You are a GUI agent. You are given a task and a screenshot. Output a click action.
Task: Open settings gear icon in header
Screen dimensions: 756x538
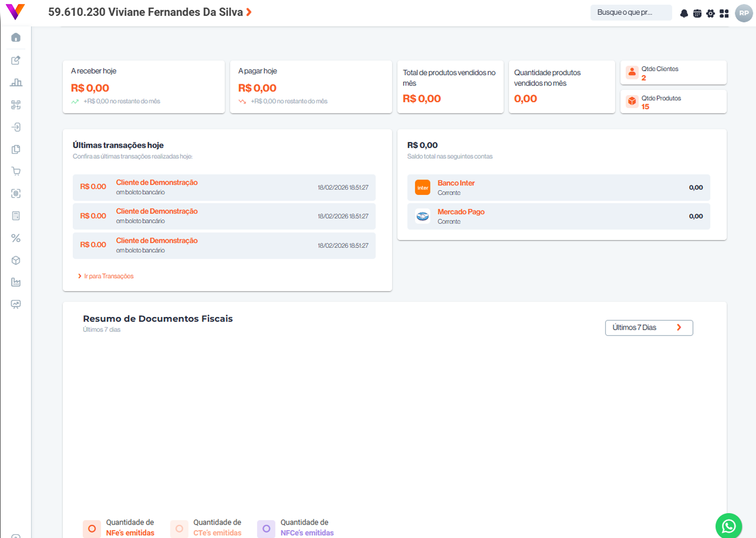pyautogui.click(x=711, y=13)
